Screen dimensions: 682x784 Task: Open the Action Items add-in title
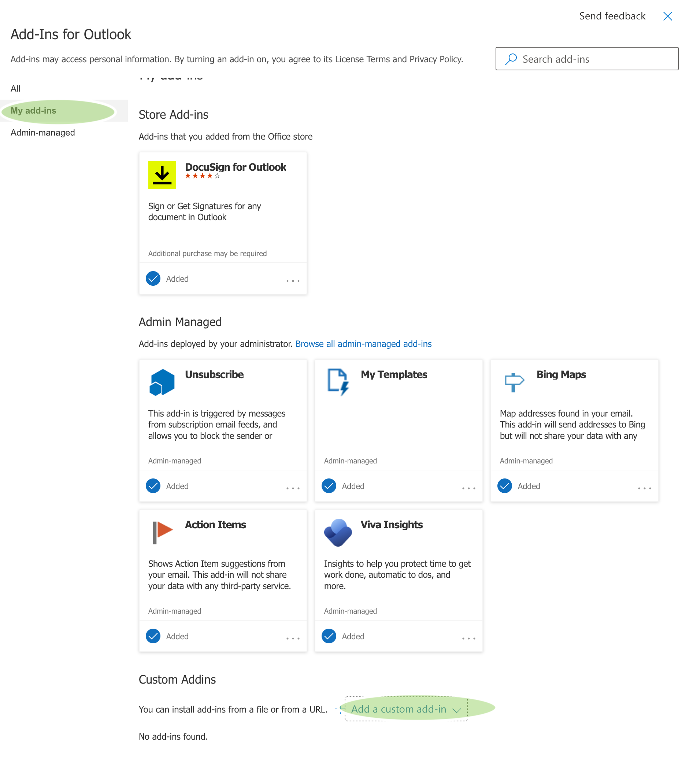tap(215, 525)
